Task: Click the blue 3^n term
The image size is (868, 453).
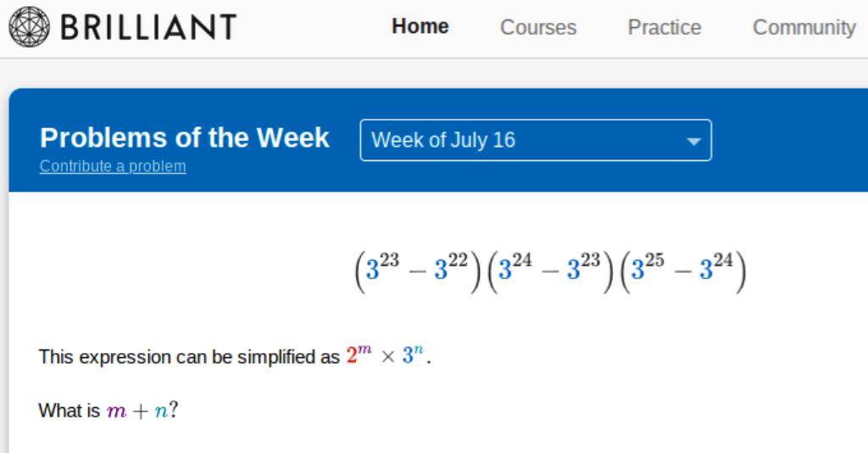Action: tap(412, 356)
